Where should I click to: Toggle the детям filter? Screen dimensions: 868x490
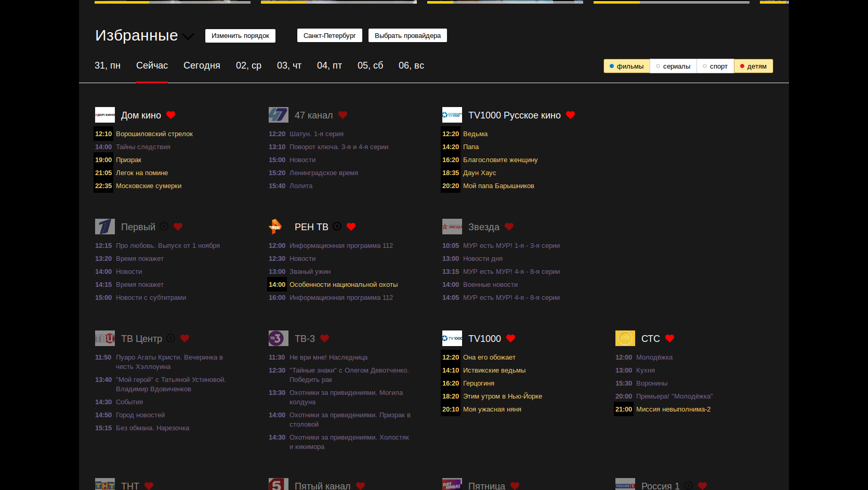point(754,66)
